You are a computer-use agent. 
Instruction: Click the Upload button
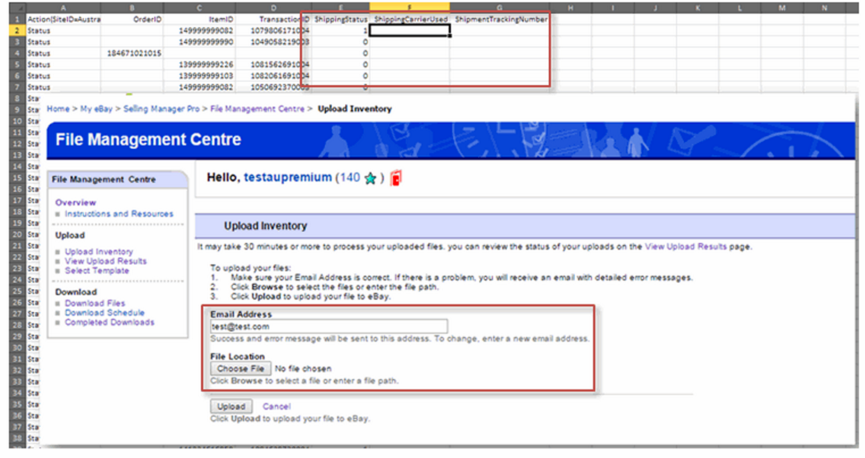[x=231, y=406]
